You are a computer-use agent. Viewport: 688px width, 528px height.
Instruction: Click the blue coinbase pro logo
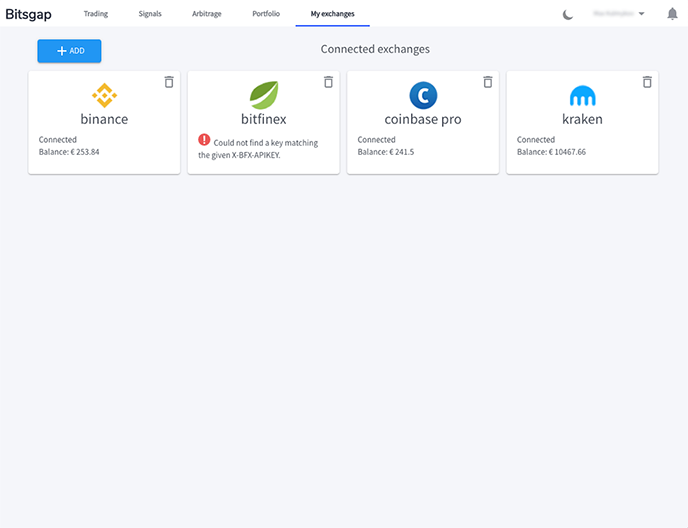click(423, 95)
